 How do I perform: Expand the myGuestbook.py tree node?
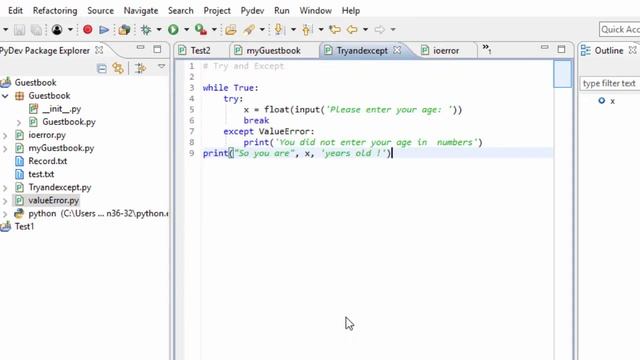click(5, 149)
